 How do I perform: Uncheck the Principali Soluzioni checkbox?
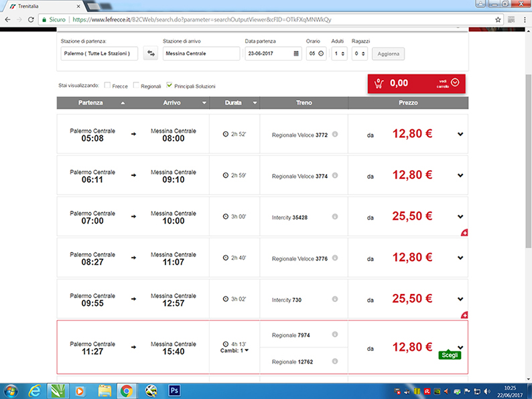169,85
